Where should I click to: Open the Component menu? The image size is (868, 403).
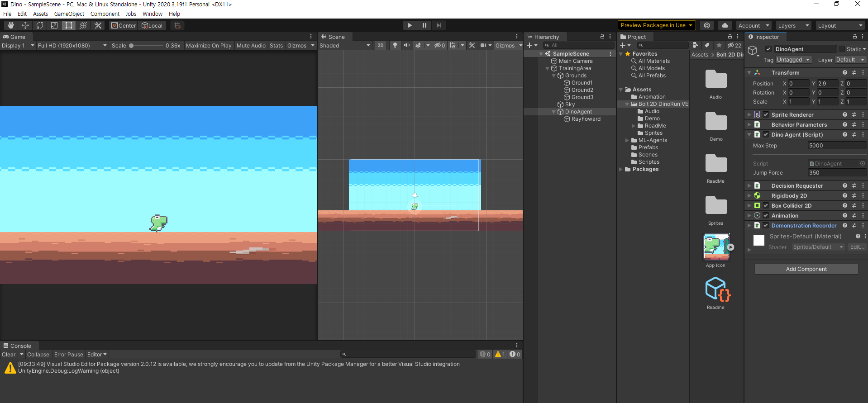[x=105, y=14]
